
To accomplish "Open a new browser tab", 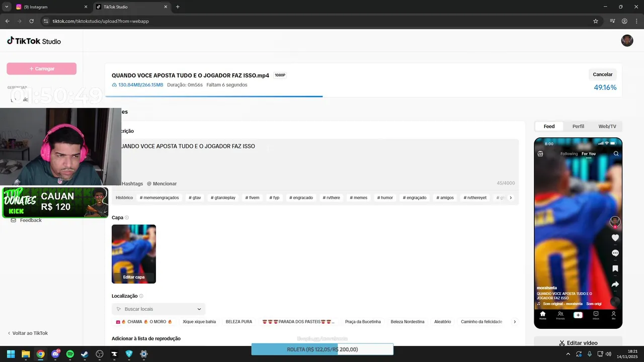I will click(178, 7).
